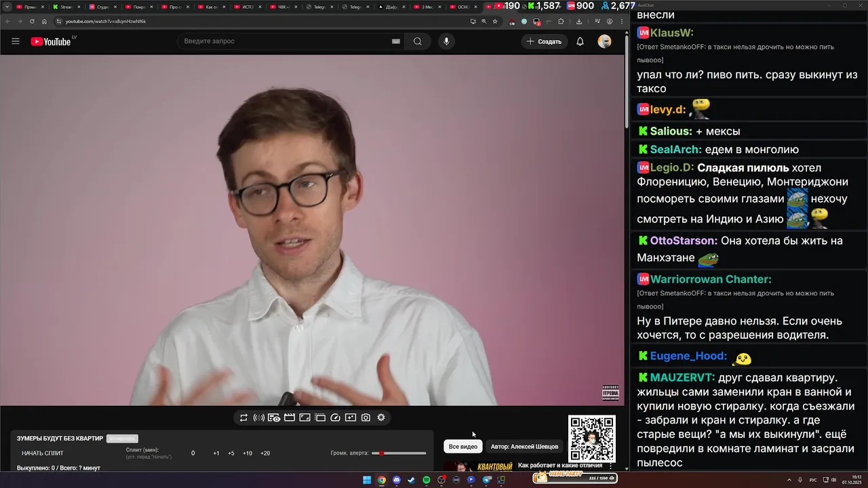Screen dimensions: 868x488
Task: Open Steam from the taskbar
Action: (412, 480)
